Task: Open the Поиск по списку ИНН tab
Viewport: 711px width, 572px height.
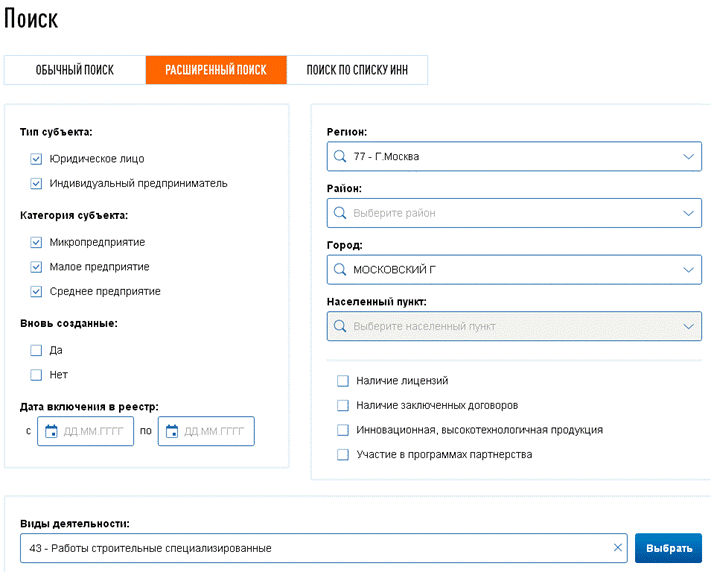Action: pyautogui.click(x=357, y=70)
